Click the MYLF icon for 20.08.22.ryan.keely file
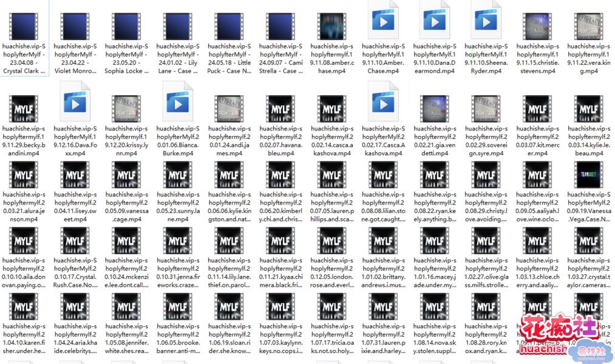Image resolution: width=615 pixels, height=364 pixels. [x=435, y=175]
